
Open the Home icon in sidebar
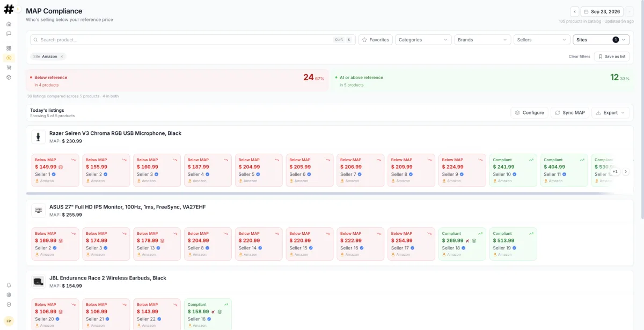coord(9,24)
